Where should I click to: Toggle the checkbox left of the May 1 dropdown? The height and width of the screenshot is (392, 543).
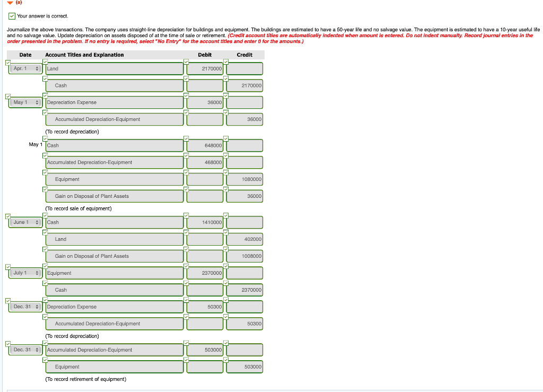pyautogui.click(x=7, y=97)
